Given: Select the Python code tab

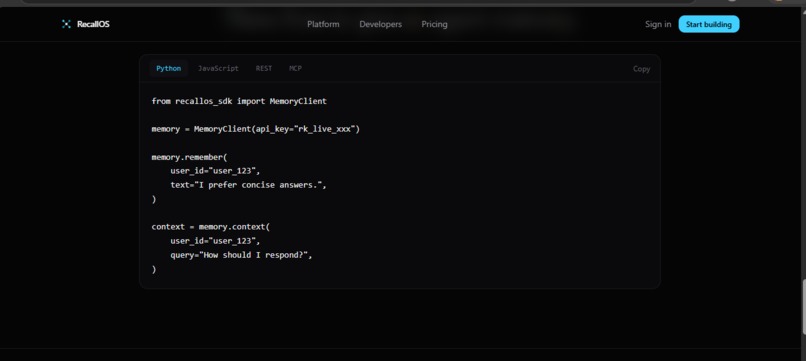Looking at the screenshot, I should click(169, 68).
